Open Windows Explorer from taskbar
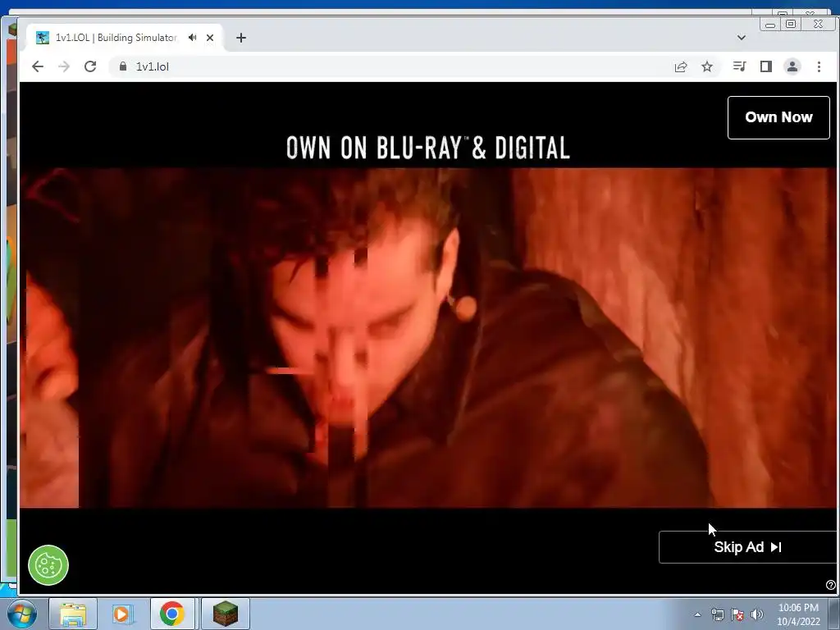Viewport: 840px width, 630px height. click(x=73, y=614)
